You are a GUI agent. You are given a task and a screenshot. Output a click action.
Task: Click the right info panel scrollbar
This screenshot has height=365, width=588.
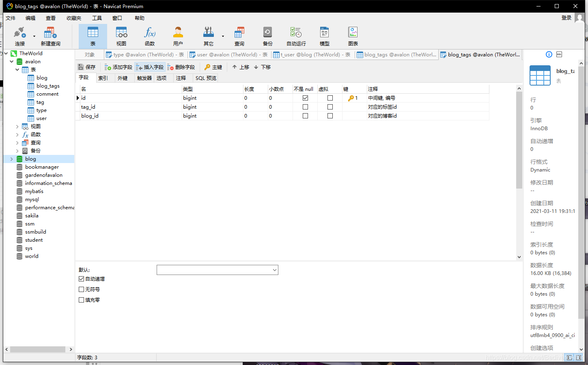point(581,193)
